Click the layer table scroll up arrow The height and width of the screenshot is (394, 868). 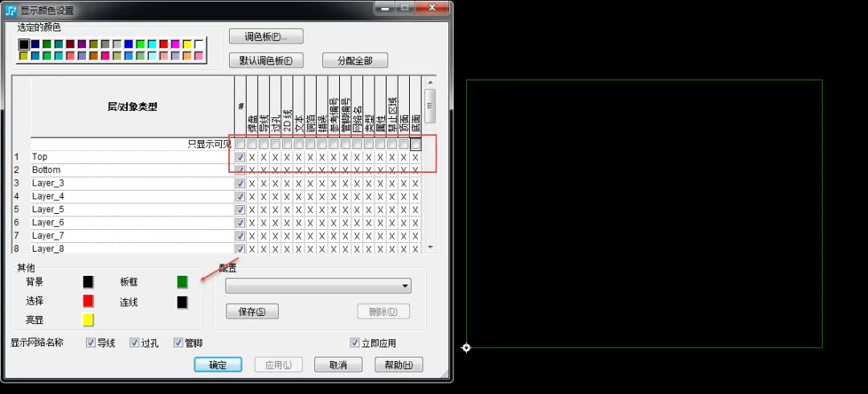click(x=430, y=81)
